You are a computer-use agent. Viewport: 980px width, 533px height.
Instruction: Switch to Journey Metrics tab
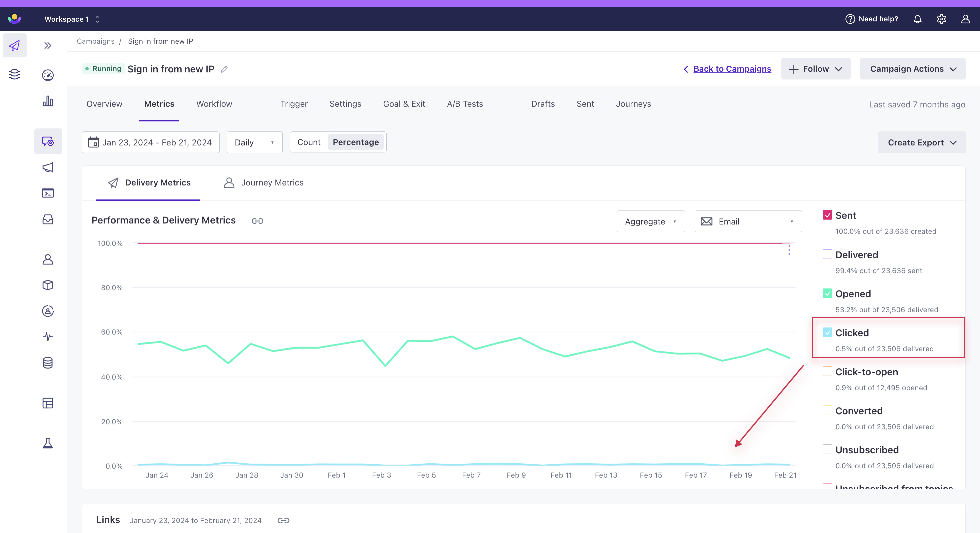tap(264, 182)
